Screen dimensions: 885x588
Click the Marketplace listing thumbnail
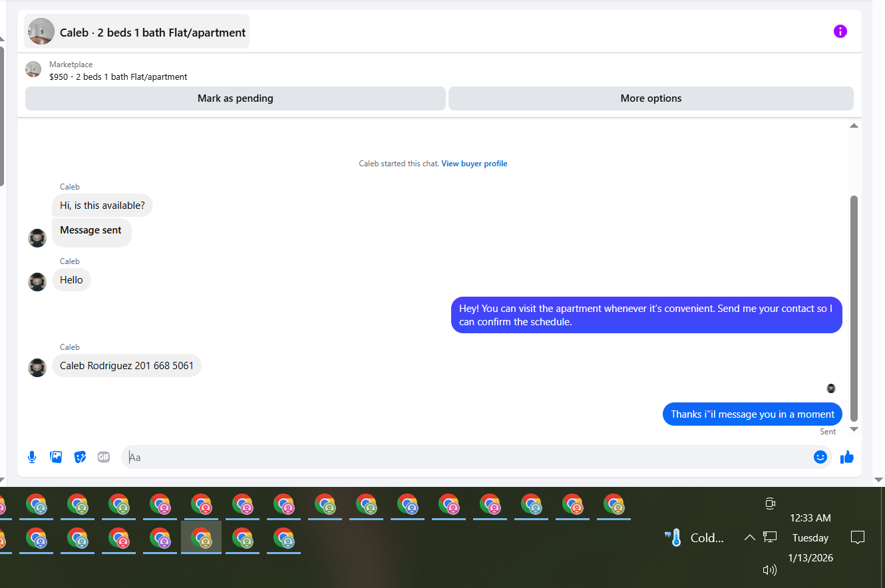pos(33,69)
